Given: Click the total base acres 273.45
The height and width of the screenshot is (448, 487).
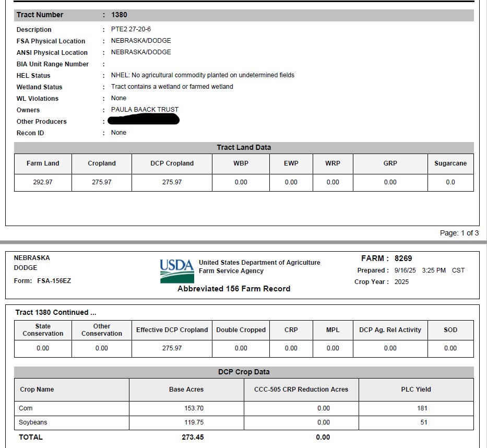Looking at the screenshot, I should point(193,437).
